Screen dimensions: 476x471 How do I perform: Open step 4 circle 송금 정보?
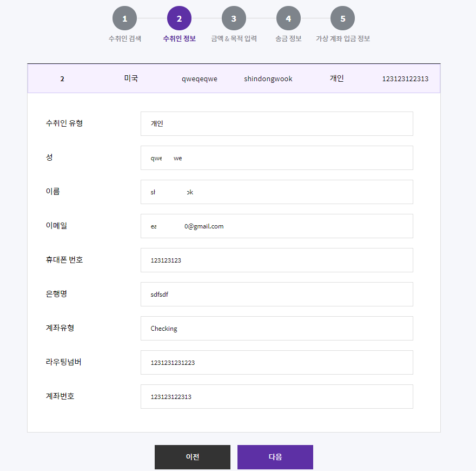coord(288,18)
